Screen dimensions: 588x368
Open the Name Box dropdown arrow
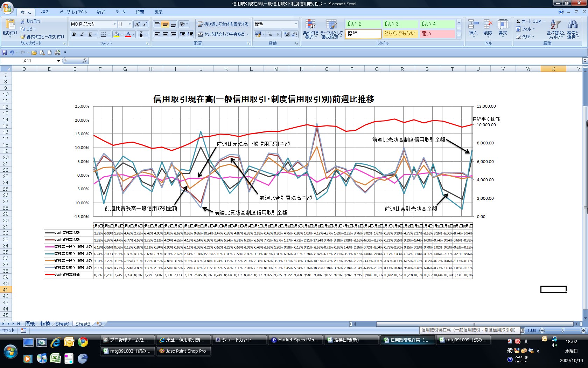coord(58,61)
